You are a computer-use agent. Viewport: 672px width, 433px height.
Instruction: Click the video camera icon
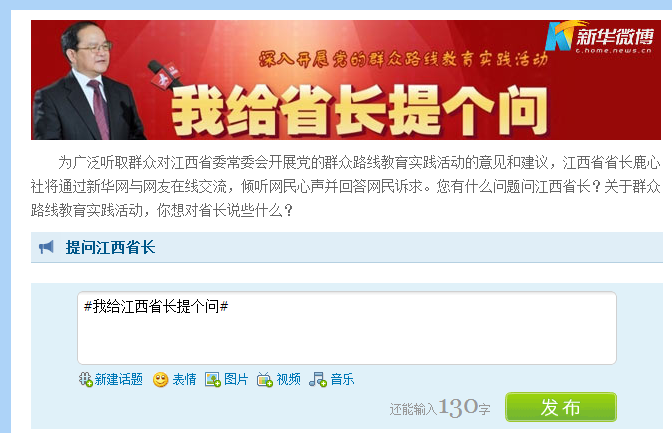[x=265, y=380]
